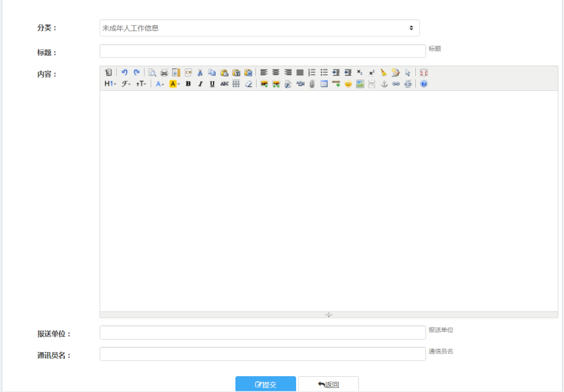Go back with the 返回 button
The width and height of the screenshot is (564, 392).
(328, 384)
